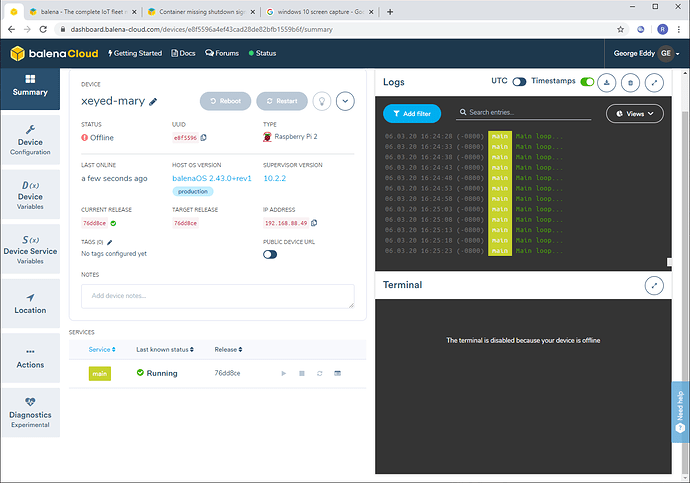The image size is (690, 483).
Task: Copy the IP address 192.168.88.49
Action: tap(314, 223)
